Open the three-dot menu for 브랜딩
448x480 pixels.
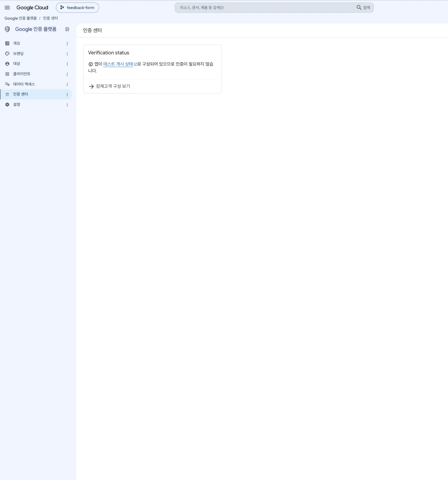(x=67, y=54)
